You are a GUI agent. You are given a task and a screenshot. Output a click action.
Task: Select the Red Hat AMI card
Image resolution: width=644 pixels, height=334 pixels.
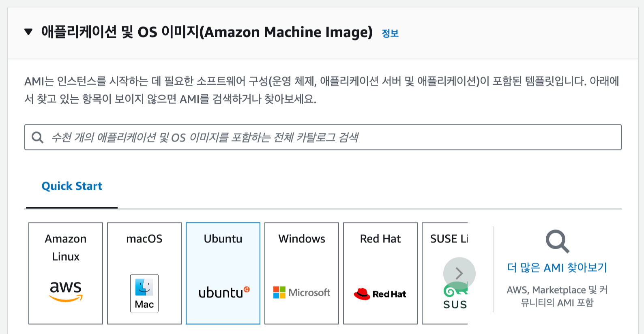coord(380,273)
